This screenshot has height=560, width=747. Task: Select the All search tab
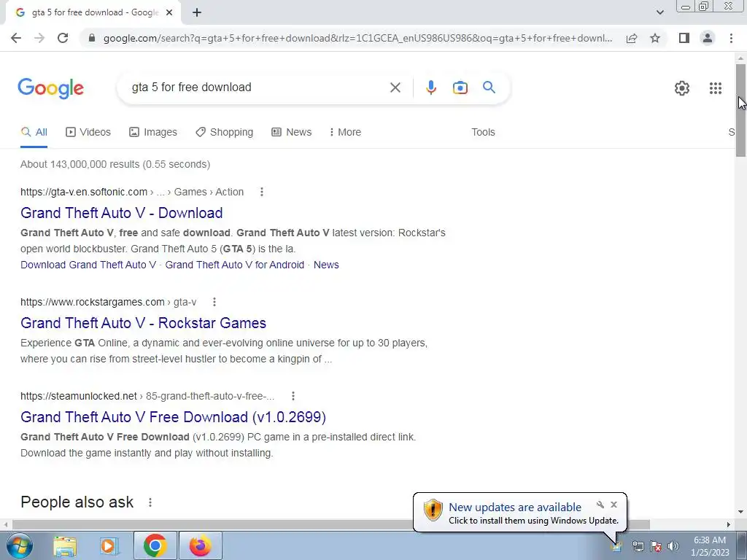click(34, 132)
